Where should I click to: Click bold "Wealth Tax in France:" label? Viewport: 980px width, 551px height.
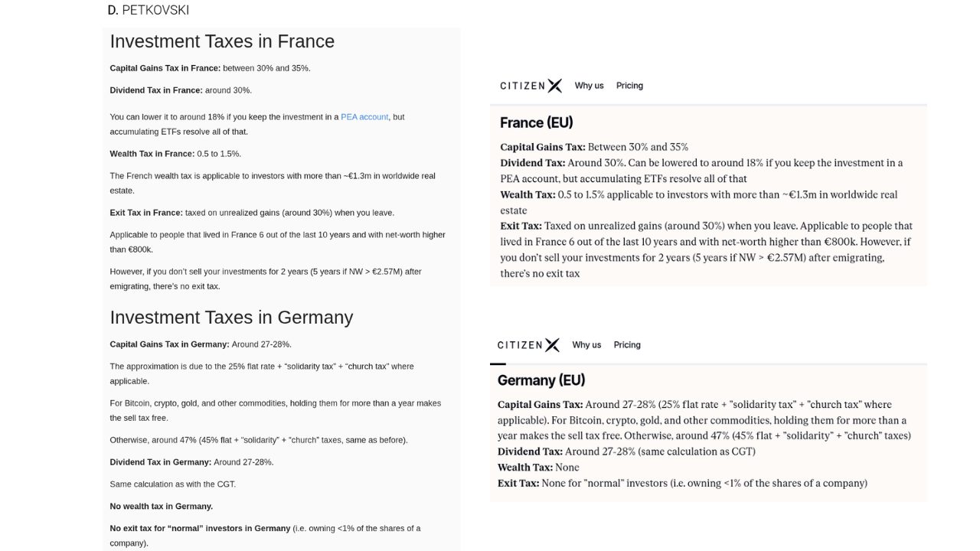tap(152, 154)
